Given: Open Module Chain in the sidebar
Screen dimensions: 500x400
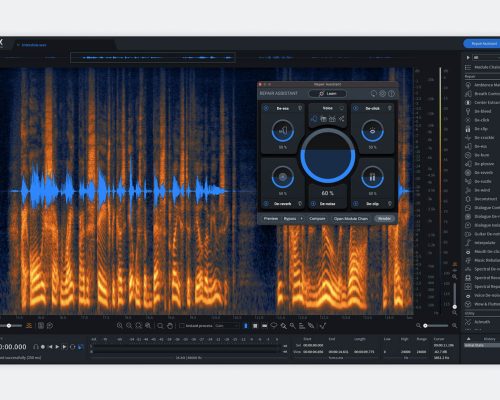Looking at the screenshot, I should 482,67.
